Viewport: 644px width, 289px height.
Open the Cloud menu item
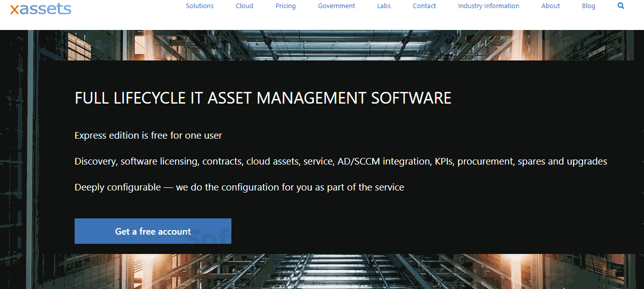tap(244, 6)
